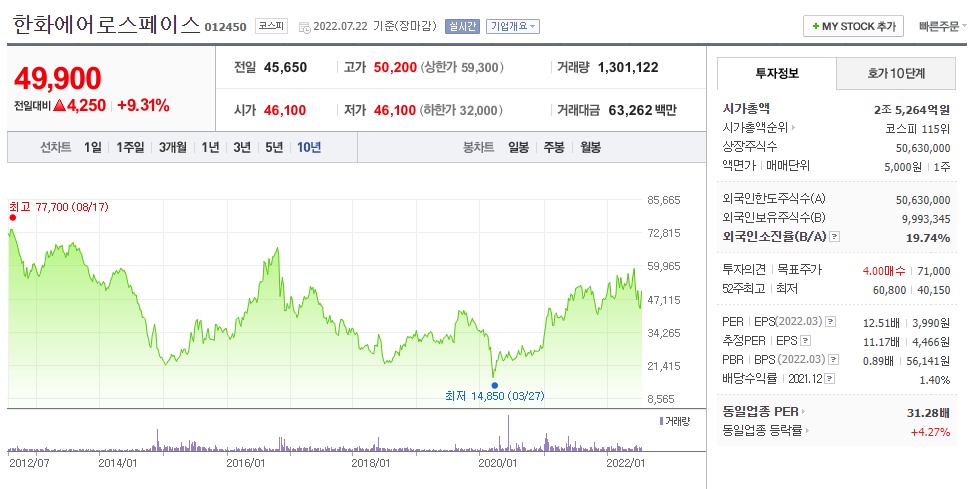Click the target price 71,000
Image resolution: width=970 pixels, height=489 pixels.
coord(935,271)
